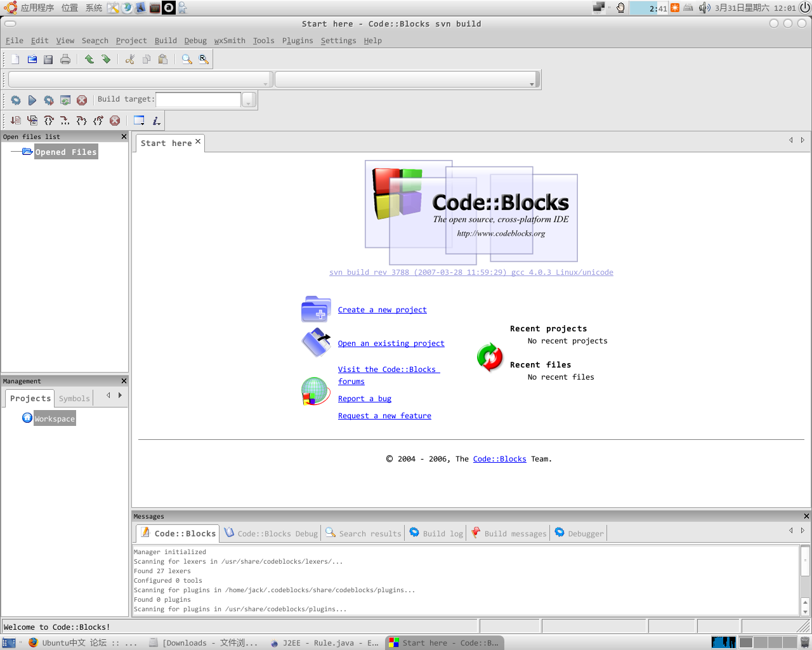Switch to the Debugger messages tab
Image resolution: width=812 pixels, height=650 pixels.
click(579, 534)
